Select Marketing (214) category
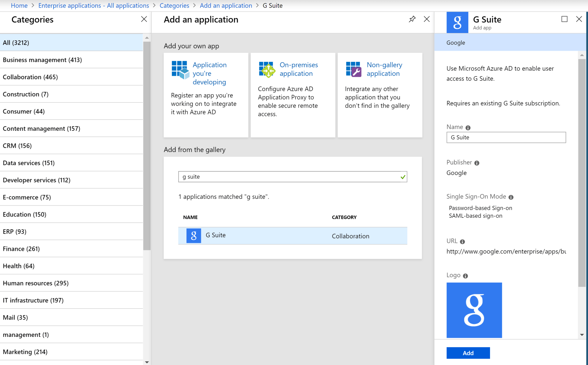Image resolution: width=588 pixels, height=365 pixels. coord(71,352)
